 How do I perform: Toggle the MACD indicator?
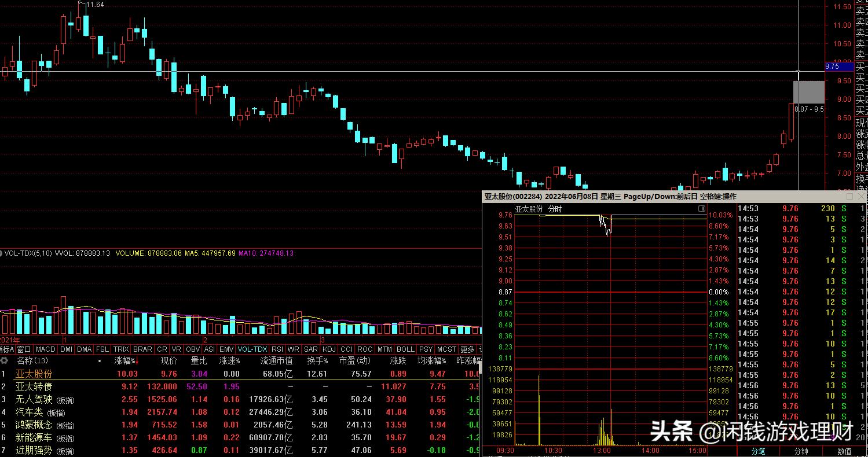pyautogui.click(x=45, y=349)
